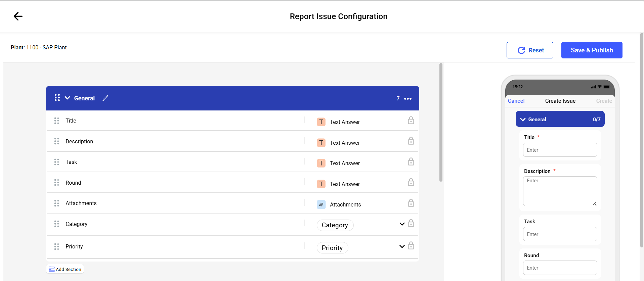Click the drag handle beside Attachments row
The height and width of the screenshot is (281, 644).
pos(56,203)
